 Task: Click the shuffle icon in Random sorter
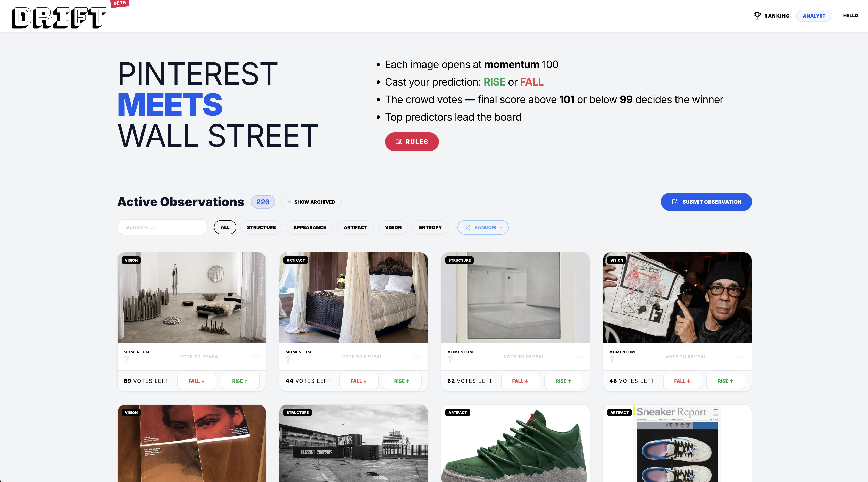click(468, 227)
